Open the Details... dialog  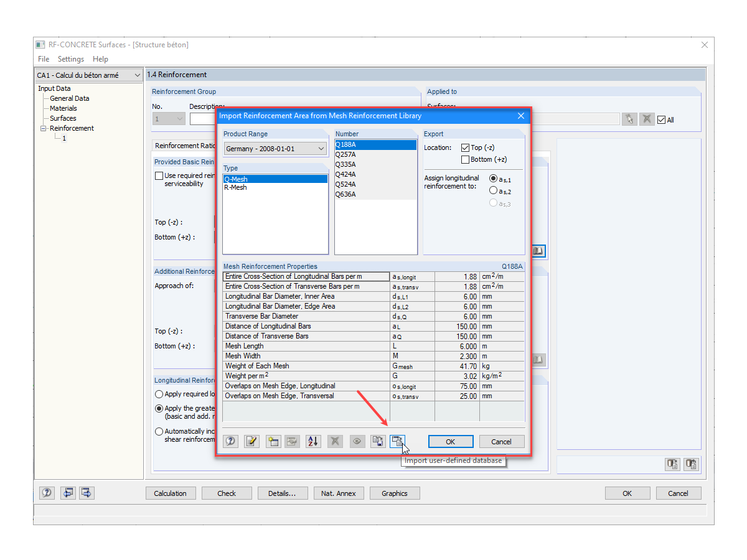(x=283, y=493)
